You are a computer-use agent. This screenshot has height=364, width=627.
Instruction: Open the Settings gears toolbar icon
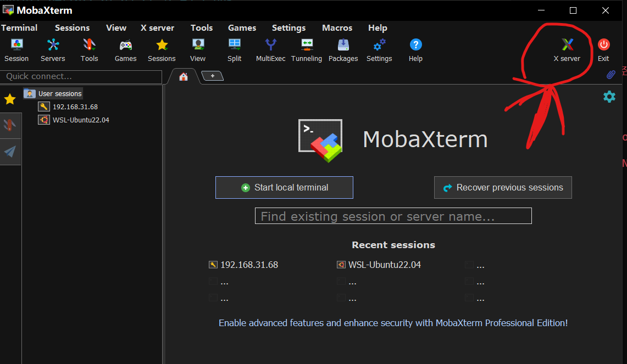click(x=379, y=51)
